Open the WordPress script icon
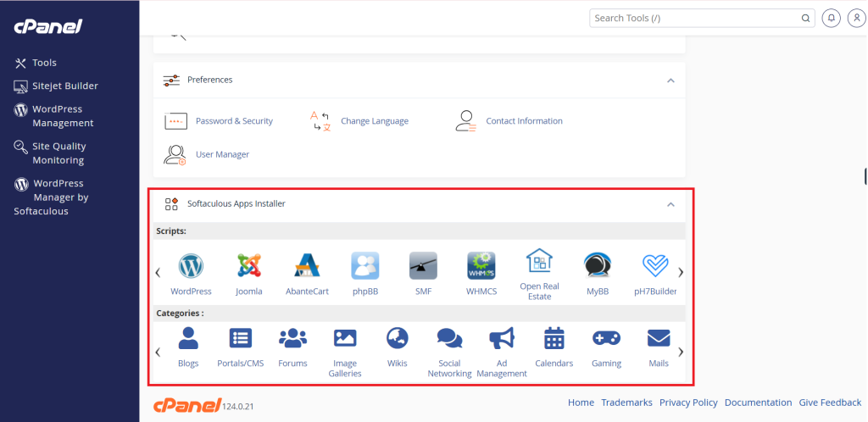Viewport: 868px width, 422px height. tap(191, 266)
